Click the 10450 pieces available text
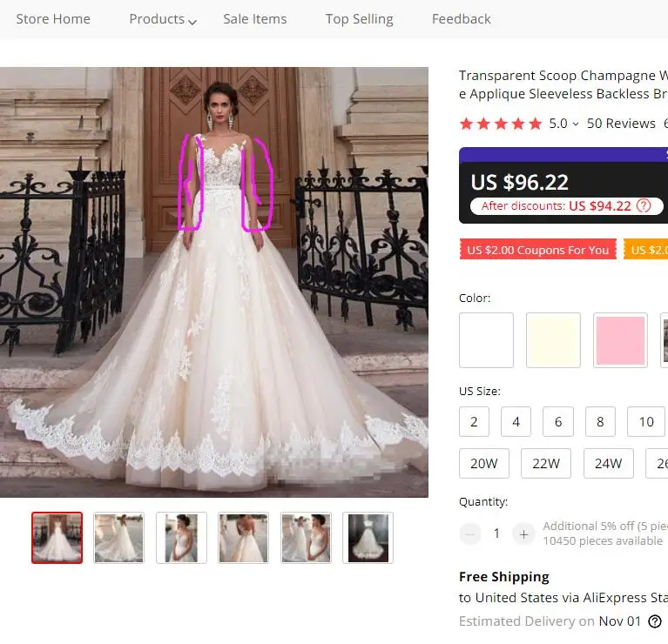 click(603, 541)
